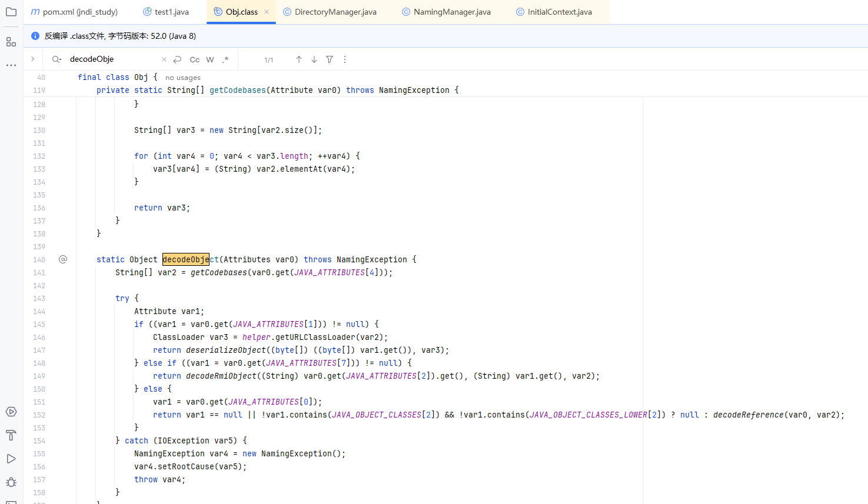
Task: Click deserializeObject call on line 147
Action: (226, 350)
